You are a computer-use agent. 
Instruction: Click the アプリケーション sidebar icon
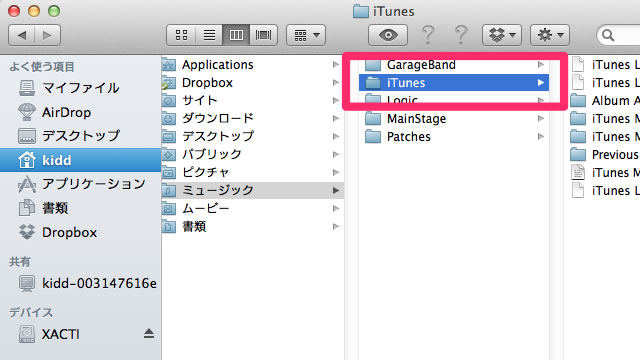tap(27, 184)
